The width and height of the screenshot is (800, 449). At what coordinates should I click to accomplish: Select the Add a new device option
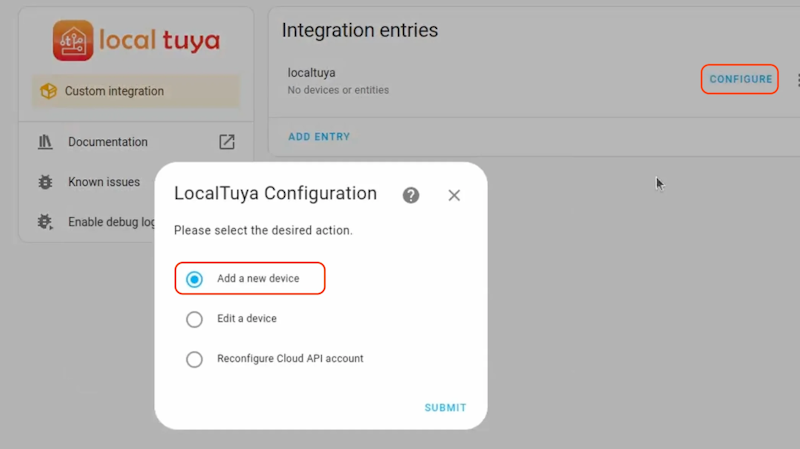[195, 279]
